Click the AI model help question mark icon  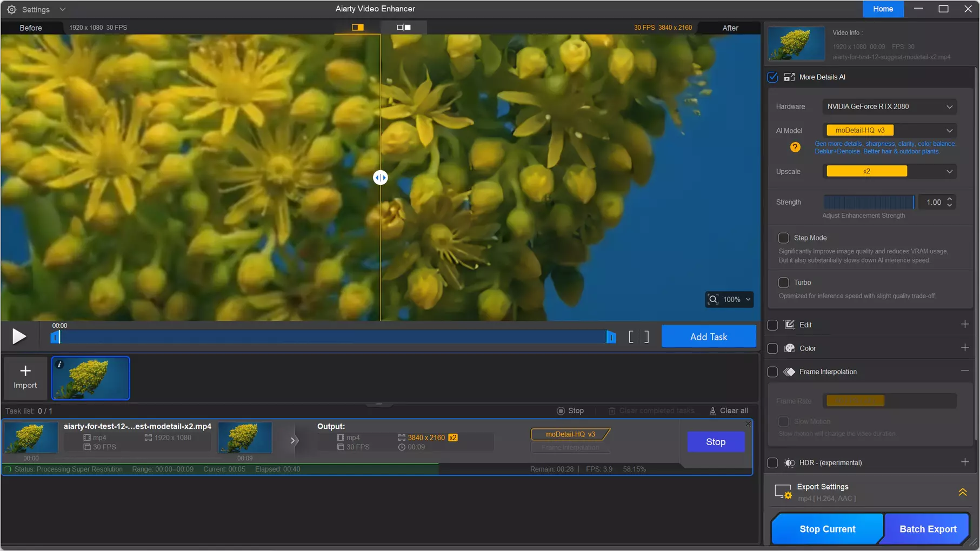tap(795, 147)
